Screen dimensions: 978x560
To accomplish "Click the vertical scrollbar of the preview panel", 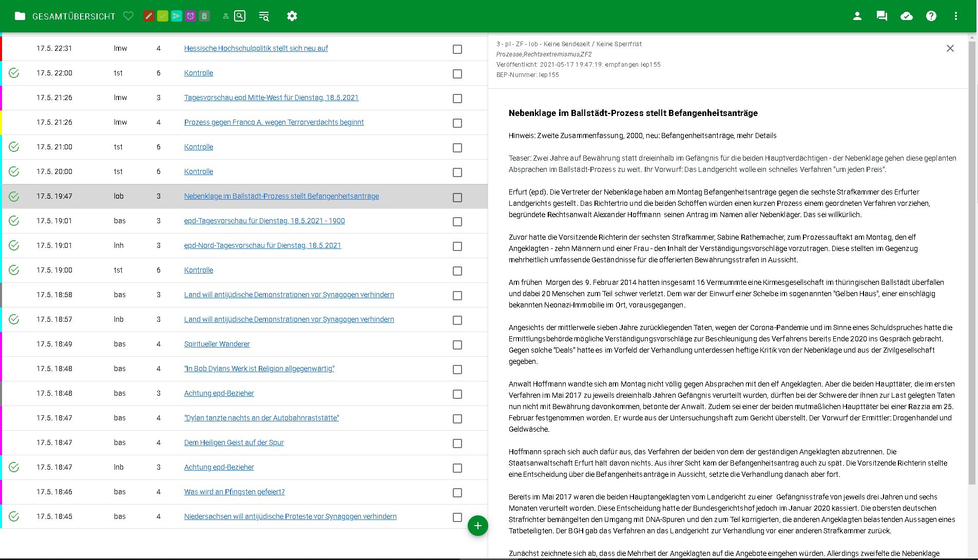I will (971, 262).
